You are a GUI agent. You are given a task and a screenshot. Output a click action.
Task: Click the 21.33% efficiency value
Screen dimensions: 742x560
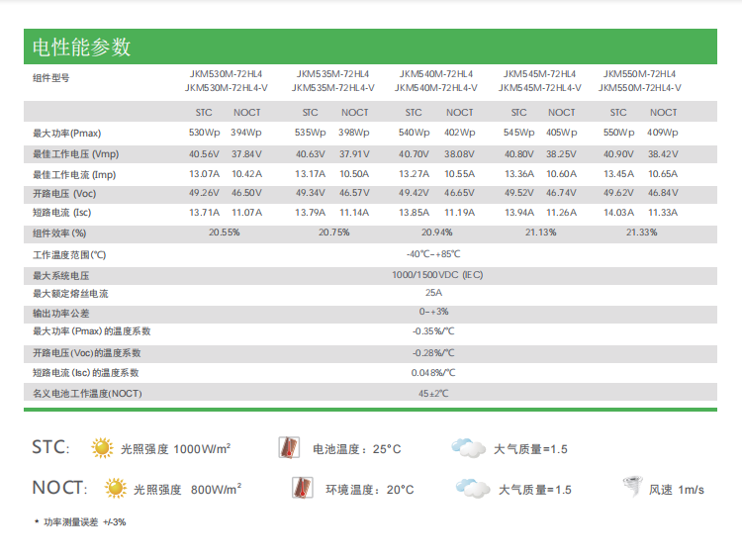642,233
